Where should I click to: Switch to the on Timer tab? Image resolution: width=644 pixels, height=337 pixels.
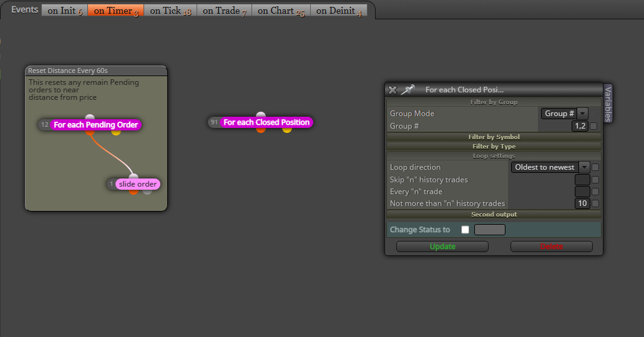pyautogui.click(x=116, y=10)
